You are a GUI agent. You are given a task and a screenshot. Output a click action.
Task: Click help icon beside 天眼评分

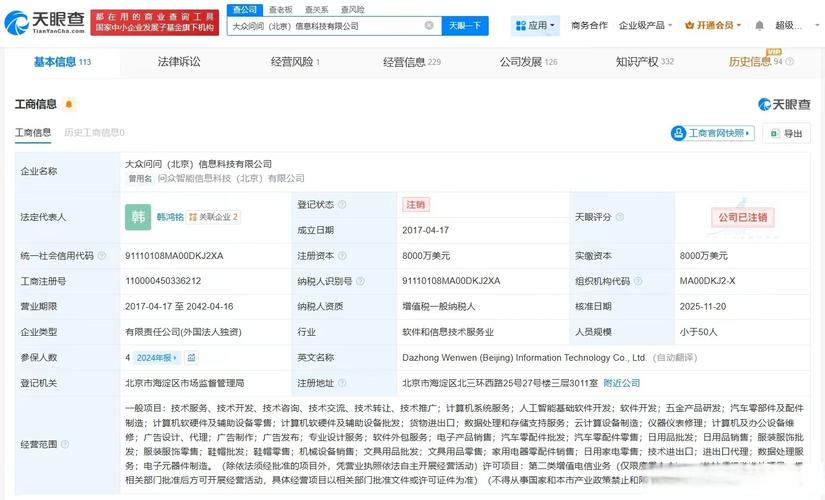pos(620,217)
